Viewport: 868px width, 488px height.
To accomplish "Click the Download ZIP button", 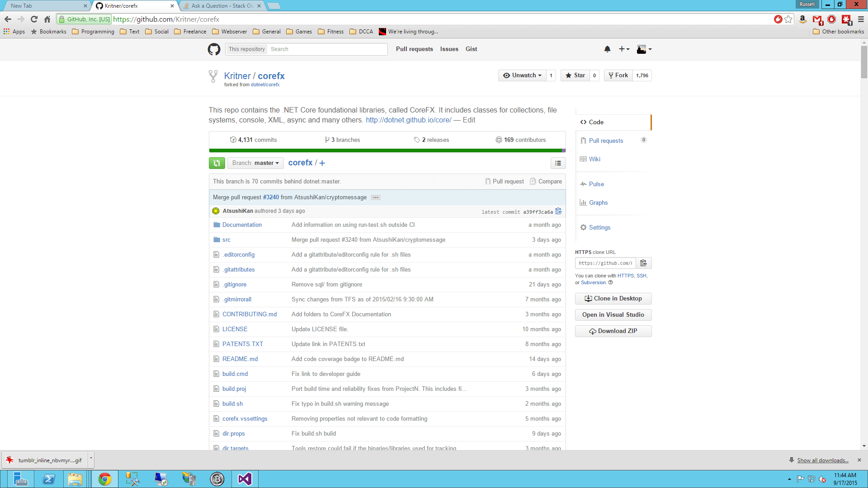I will pos(613,331).
